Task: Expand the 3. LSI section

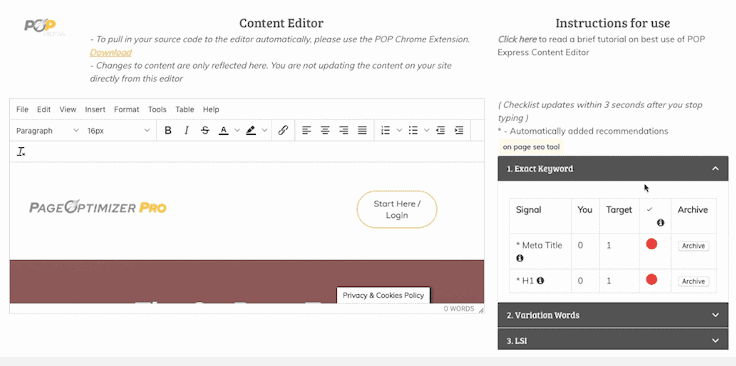Action: (x=613, y=341)
